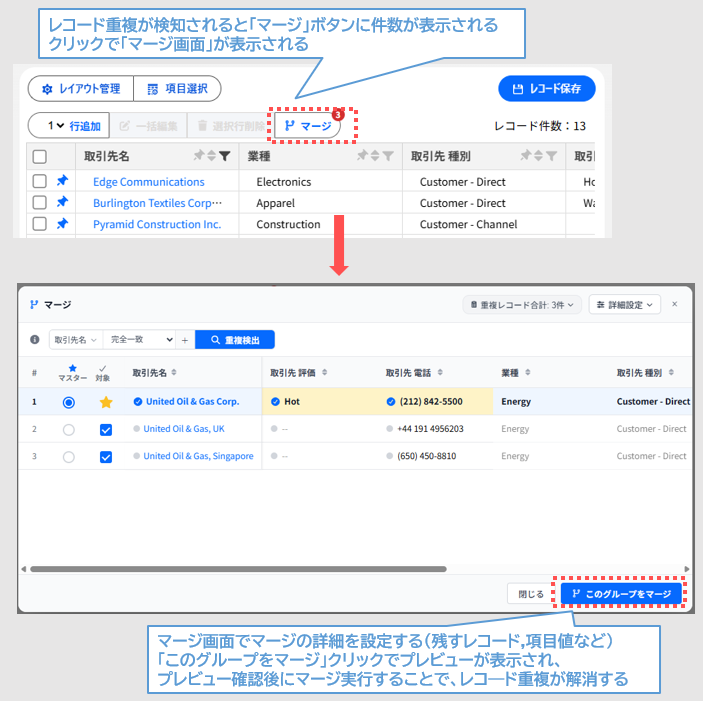Expand 重複レコード合計: 3件 dropdown

point(522,305)
